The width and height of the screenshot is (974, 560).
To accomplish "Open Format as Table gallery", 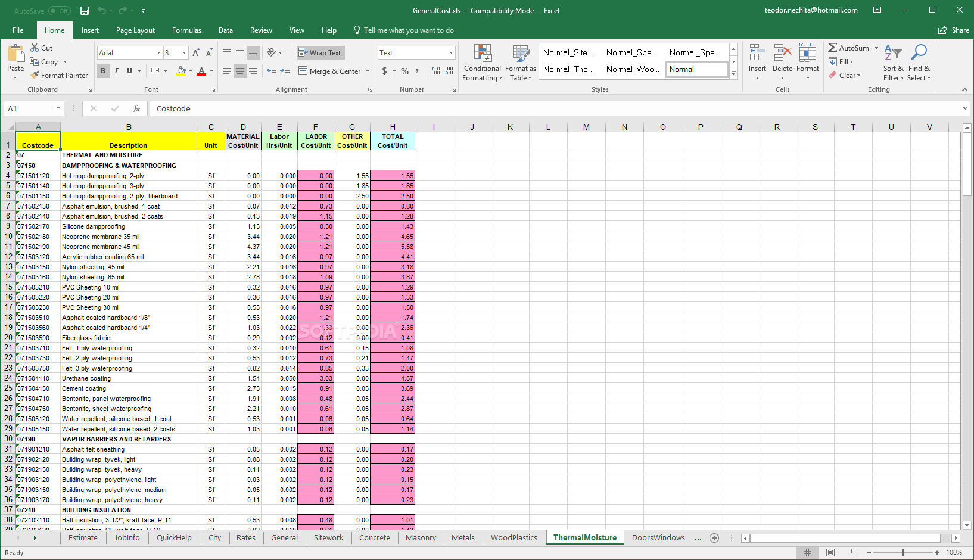I will pos(521,63).
